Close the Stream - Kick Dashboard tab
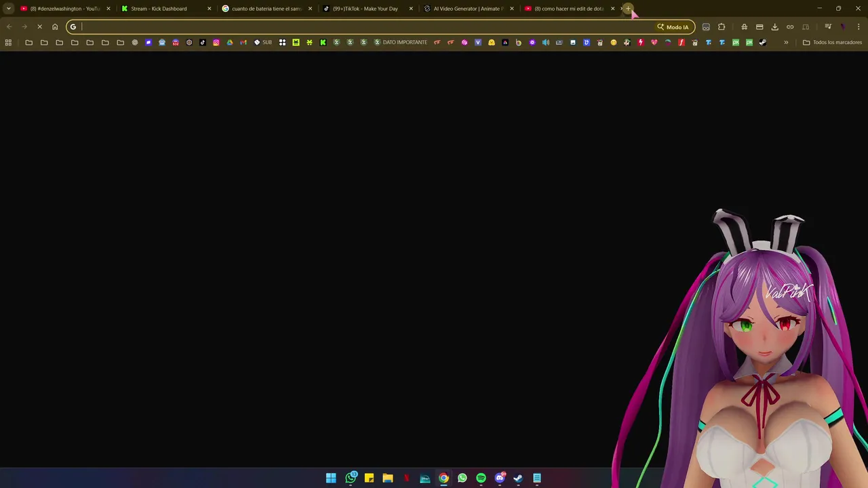This screenshot has height=488, width=868. [x=209, y=9]
